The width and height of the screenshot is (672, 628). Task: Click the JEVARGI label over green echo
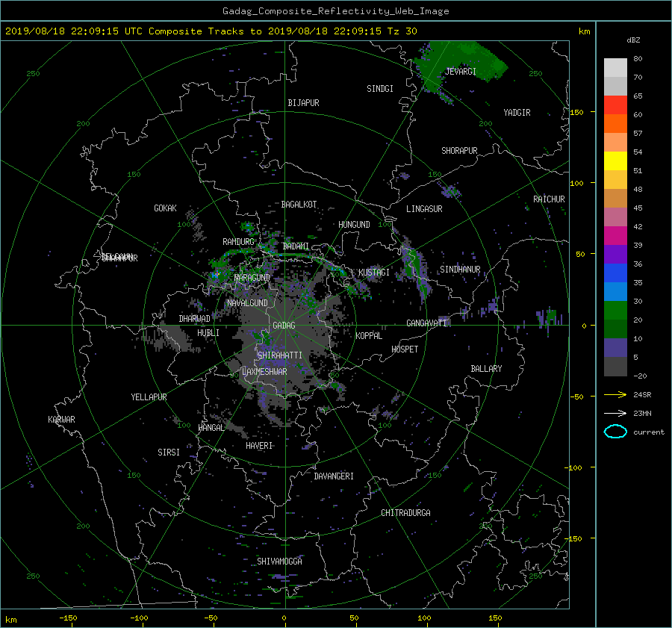click(461, 72)
